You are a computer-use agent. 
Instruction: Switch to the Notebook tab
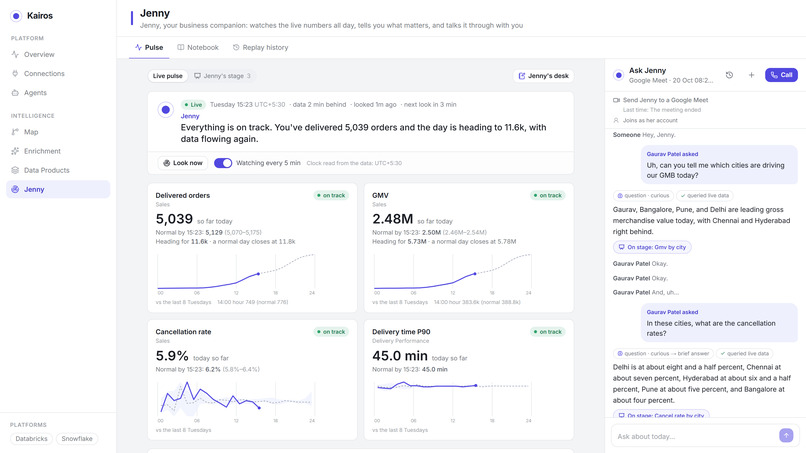pos(198,47)
